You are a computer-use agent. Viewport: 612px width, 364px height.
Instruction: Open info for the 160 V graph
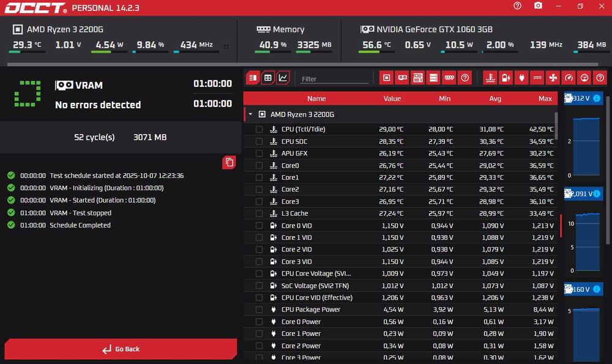[x=597, y=289]
